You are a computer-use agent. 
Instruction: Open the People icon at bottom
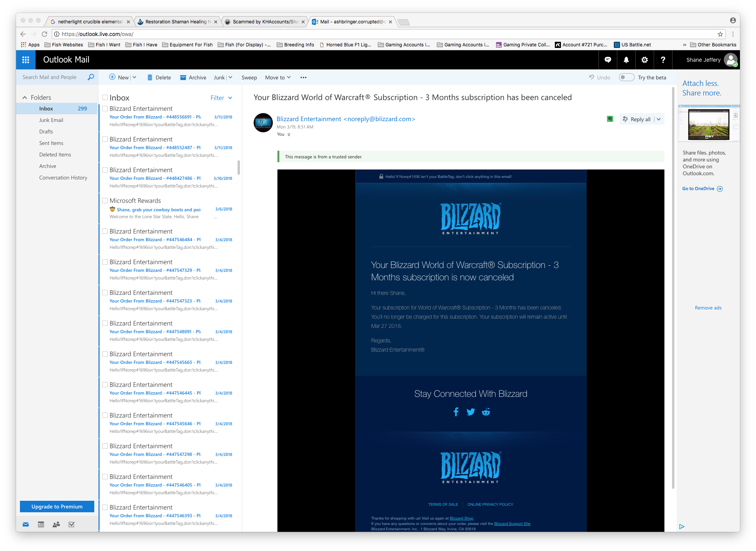pyautogui.click(x=56, y=524)
